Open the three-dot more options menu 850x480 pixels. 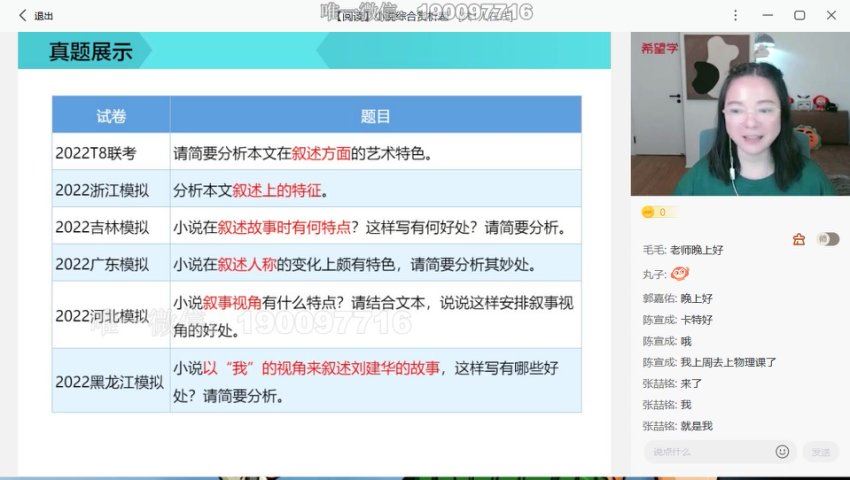(737, 15)
